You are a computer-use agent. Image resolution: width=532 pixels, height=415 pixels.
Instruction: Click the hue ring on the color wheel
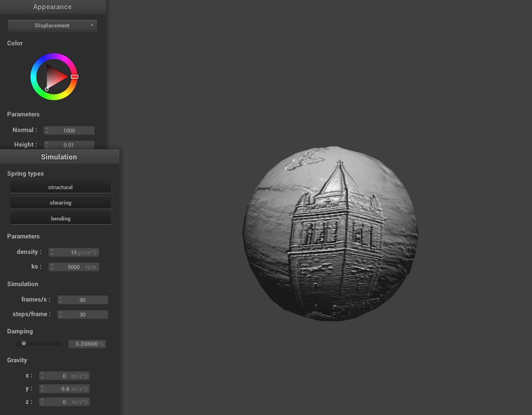(x=54, y=56)
